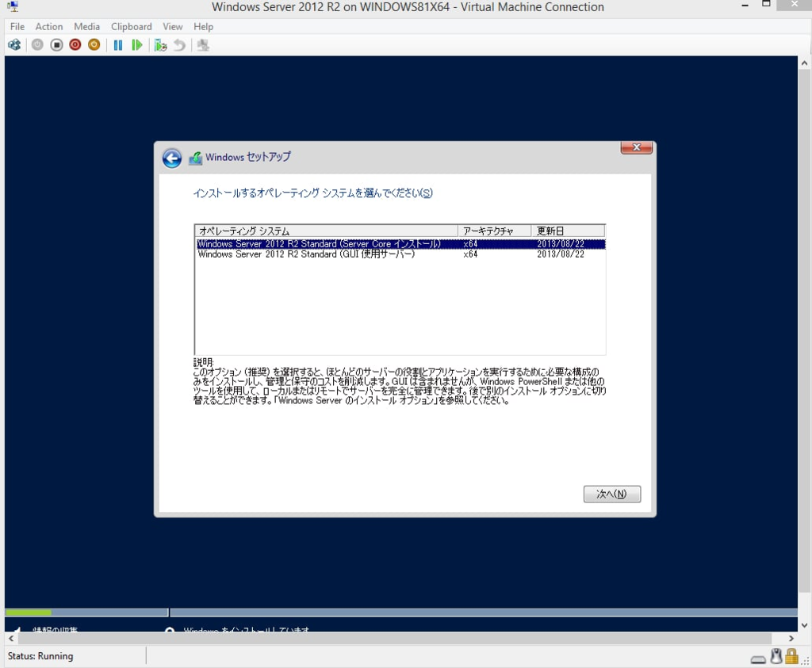812x668 pixels.
Task: Select the Server Core インストール row
Action: click(400, 244)
